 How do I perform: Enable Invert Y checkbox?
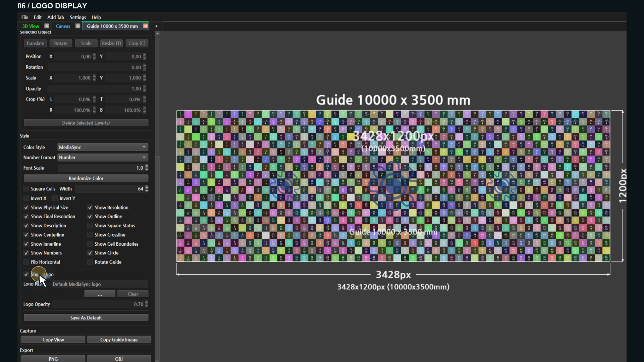tap(55, 198)
